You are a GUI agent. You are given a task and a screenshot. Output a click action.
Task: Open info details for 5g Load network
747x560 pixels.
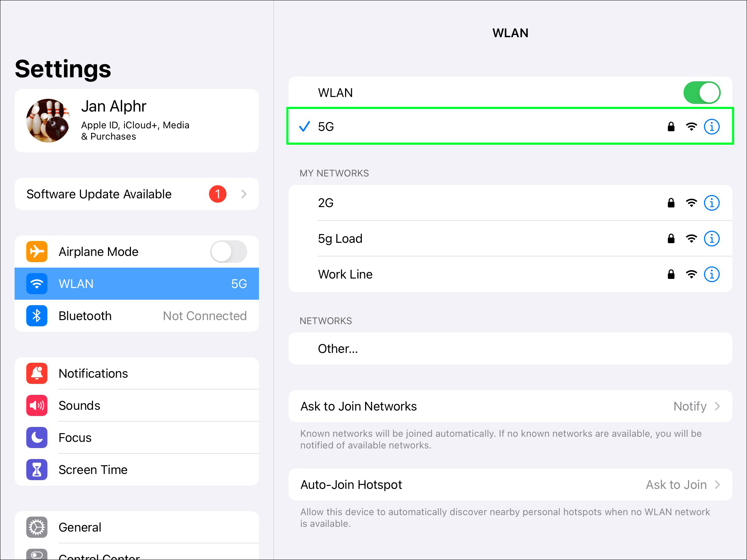click(x=711, y=239)
